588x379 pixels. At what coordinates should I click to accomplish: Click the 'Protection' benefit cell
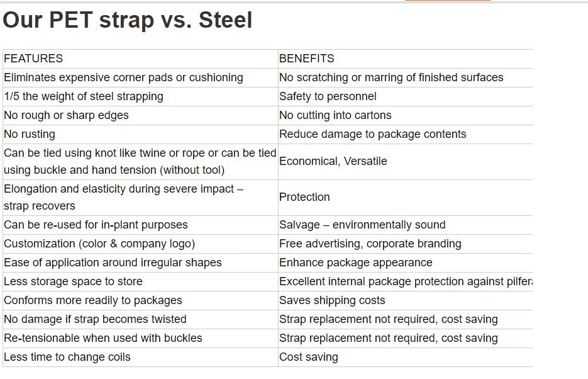coord(406,198)
